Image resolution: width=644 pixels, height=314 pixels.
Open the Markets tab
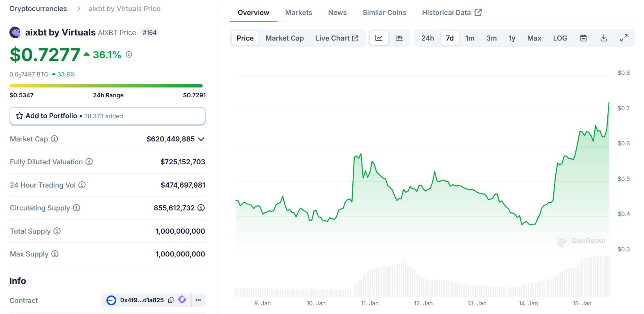299,13
